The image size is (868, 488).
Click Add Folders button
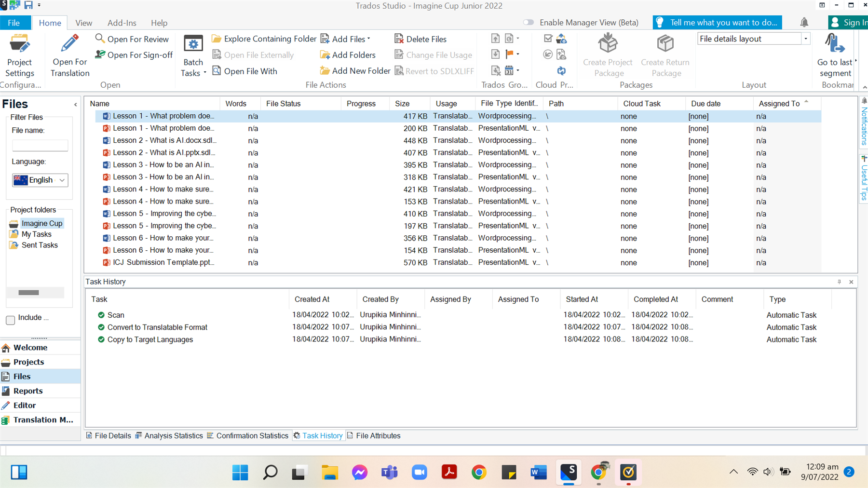tap(348, 54)
